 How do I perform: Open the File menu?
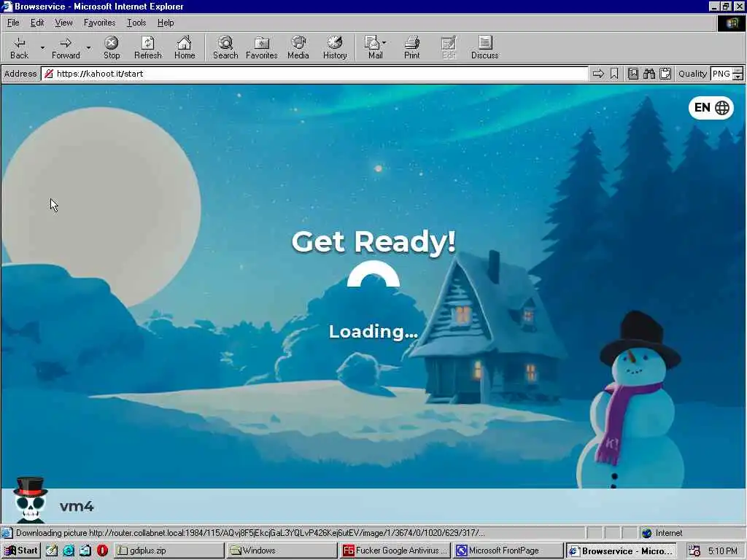tap(13, 23)
